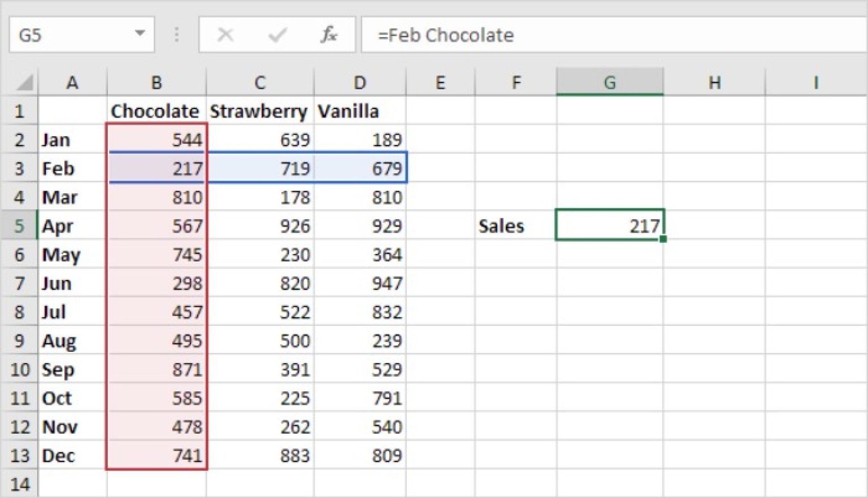
Task: Select row 5 header
Action: 20,226
